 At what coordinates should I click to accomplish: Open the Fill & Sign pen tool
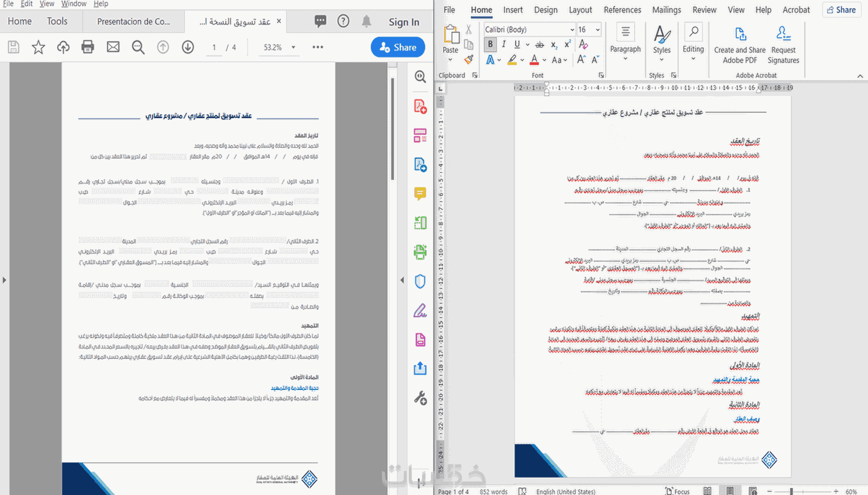click(x=420, y=310)
